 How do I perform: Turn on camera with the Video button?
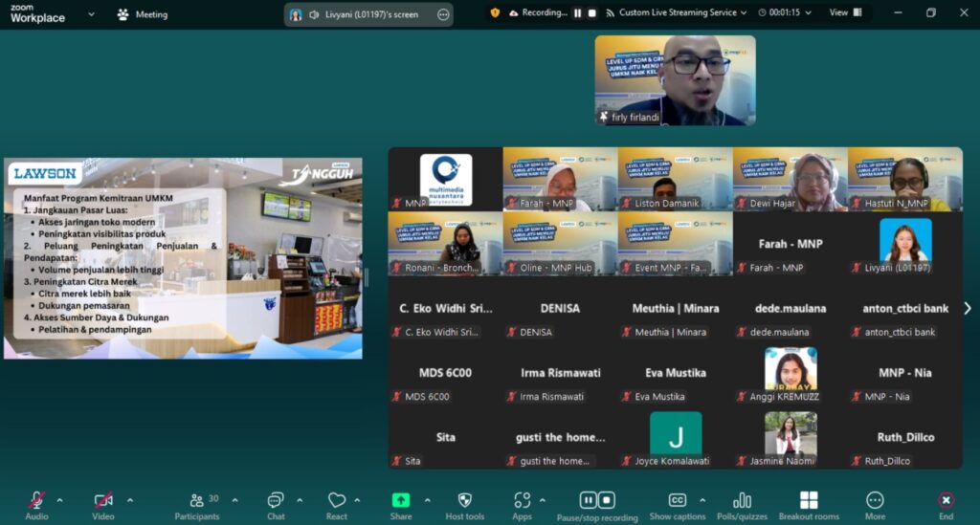tap(103, 501)
